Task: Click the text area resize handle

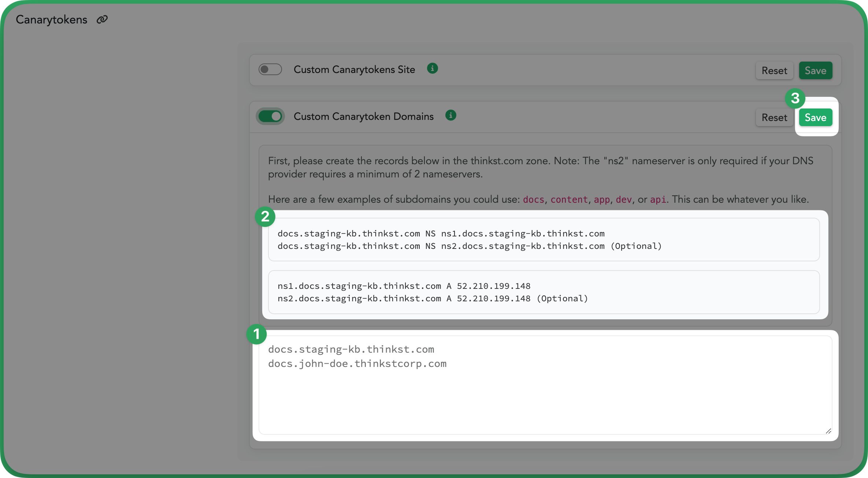Action: click(x=828, y=431)
